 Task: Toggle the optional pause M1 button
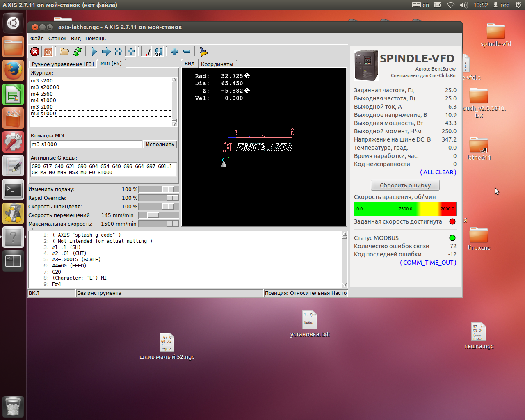pos(159,52)
